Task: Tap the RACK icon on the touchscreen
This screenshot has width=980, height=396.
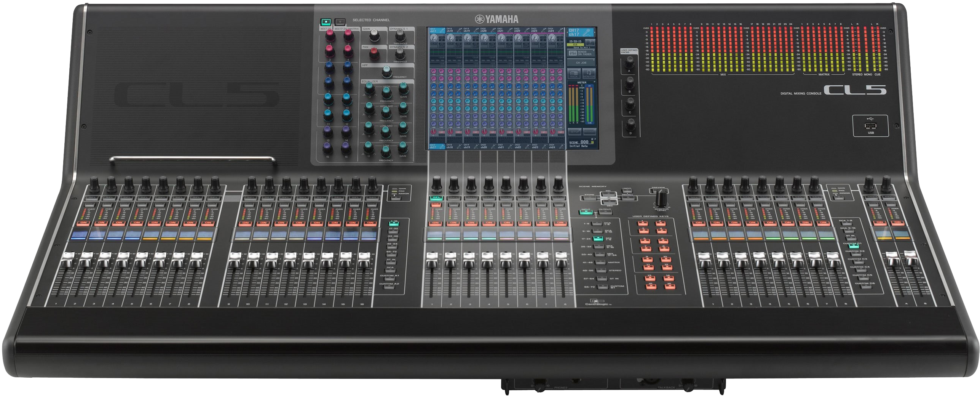Action: pyautogui.click(x=574, y=74)
